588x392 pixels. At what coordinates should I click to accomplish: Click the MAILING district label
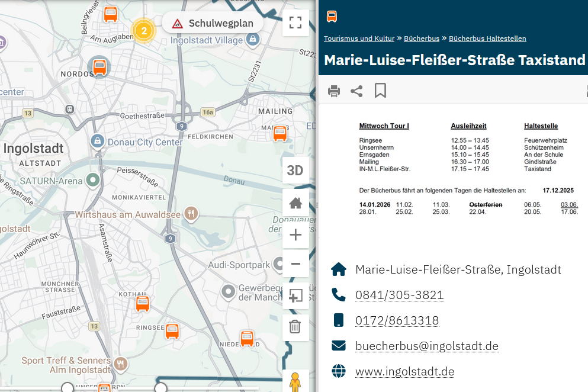275,111
